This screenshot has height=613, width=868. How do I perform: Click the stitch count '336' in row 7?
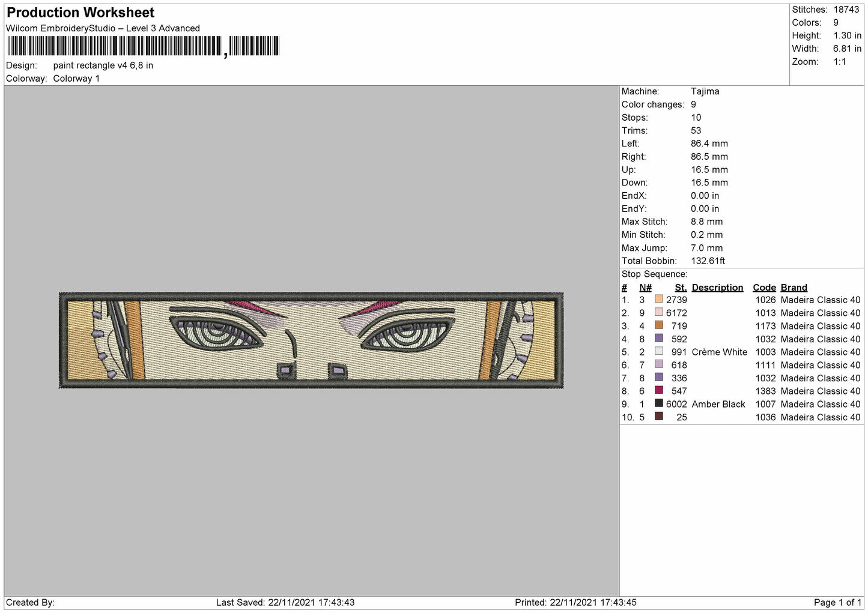[x=679, y=378]
